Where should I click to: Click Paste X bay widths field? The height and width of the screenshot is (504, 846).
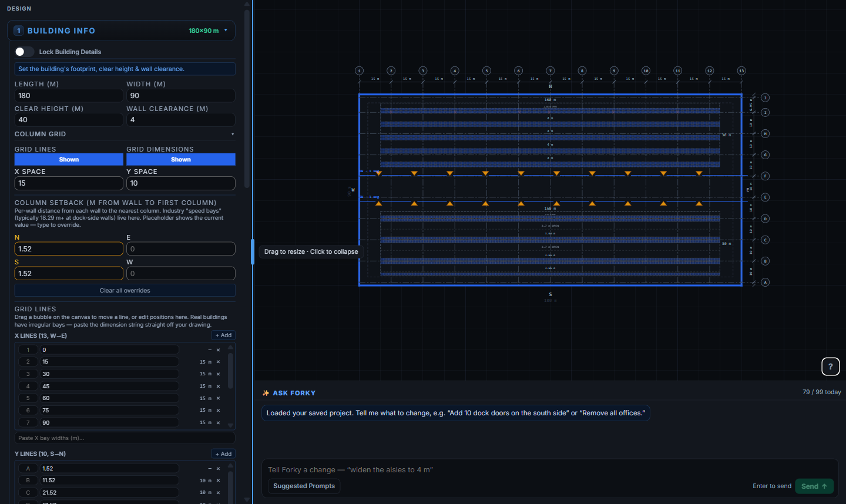tap(125, 438)
